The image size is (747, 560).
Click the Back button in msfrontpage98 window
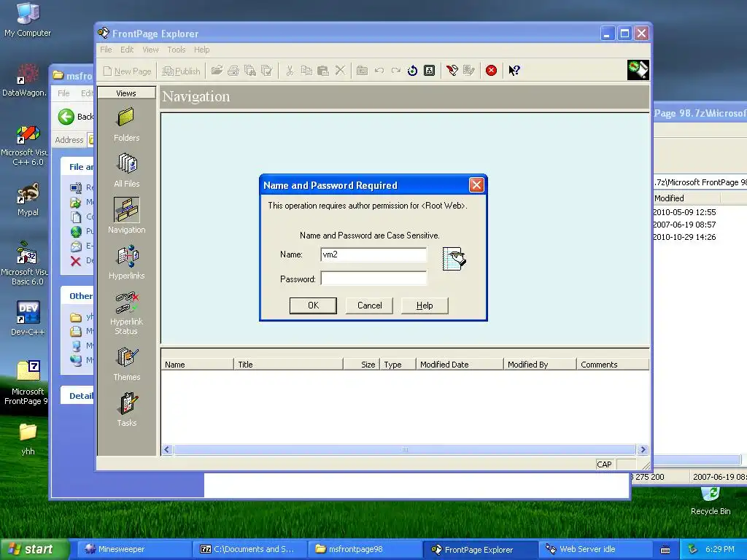click(x=75, y=117)
